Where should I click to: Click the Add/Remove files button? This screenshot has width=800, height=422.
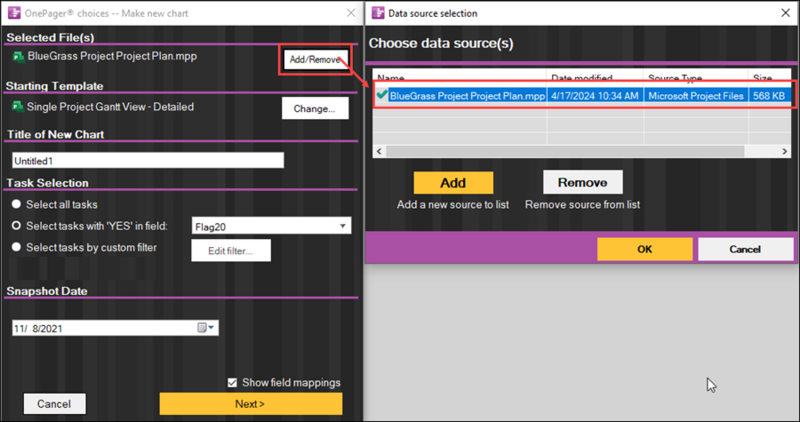coord(315,59)
